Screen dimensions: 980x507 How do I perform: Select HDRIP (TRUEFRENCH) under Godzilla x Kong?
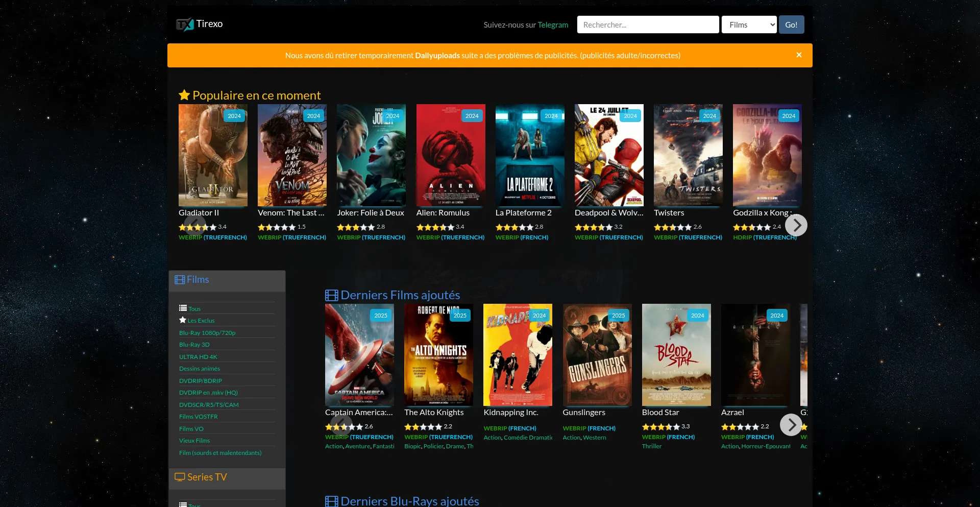[765, 237]
